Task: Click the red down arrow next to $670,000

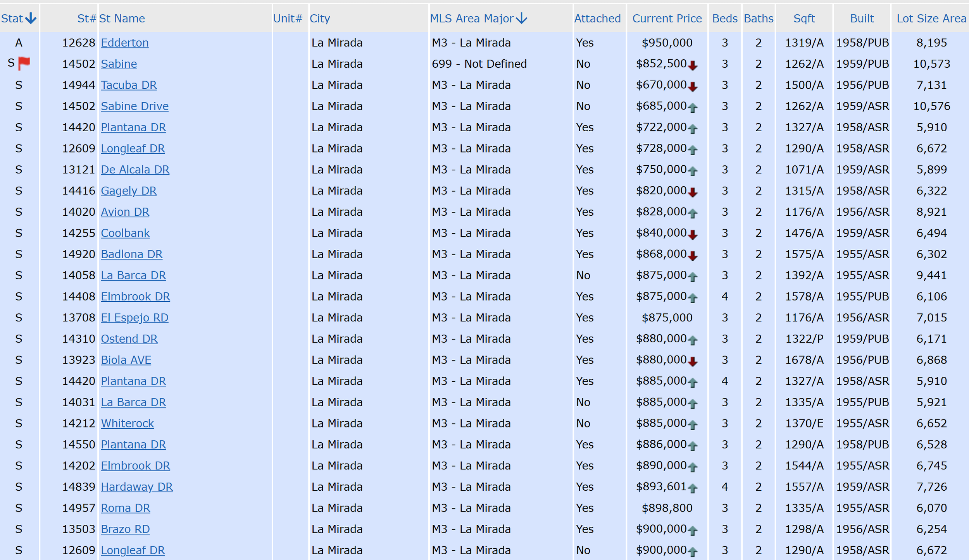Action: point(693,87)
